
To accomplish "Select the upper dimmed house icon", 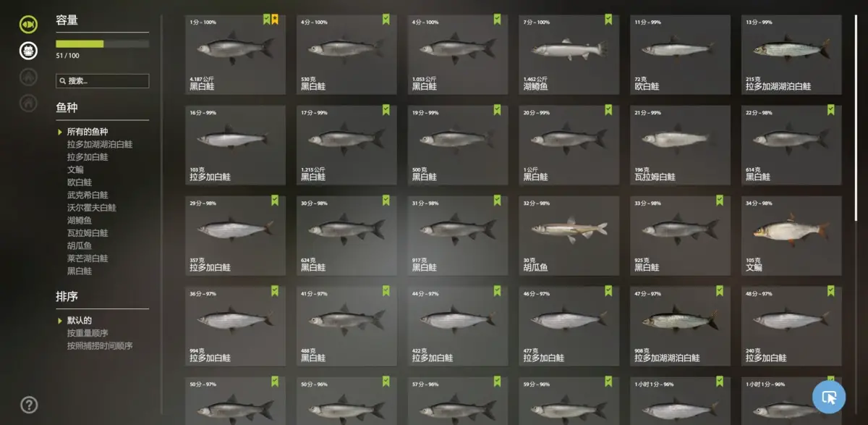I will 28,77.
